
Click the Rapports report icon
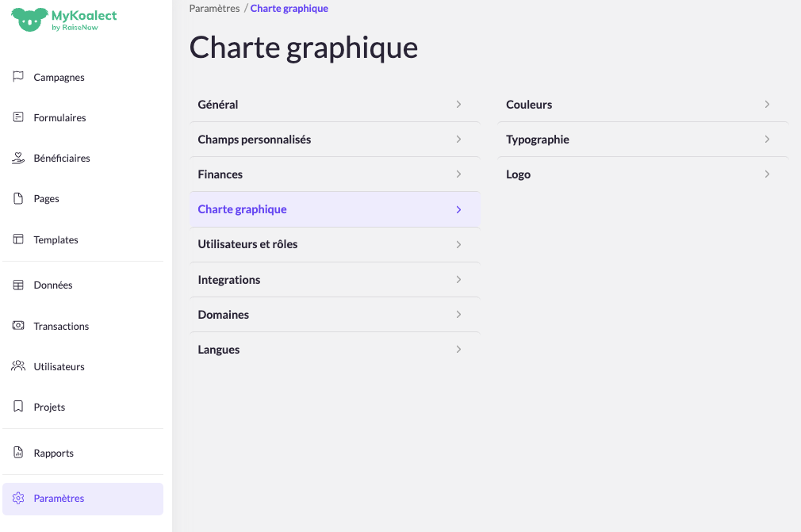pyautogui.click(x=18, y=453)
